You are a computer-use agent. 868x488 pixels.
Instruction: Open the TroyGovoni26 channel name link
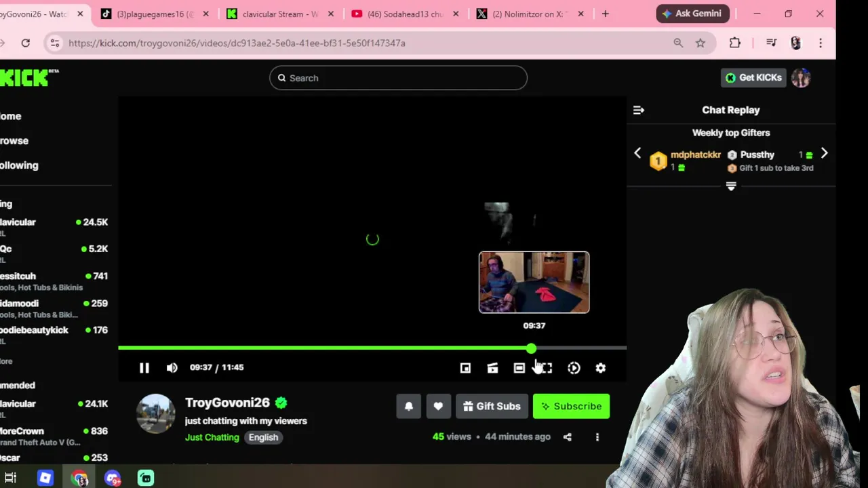point(227,403)
